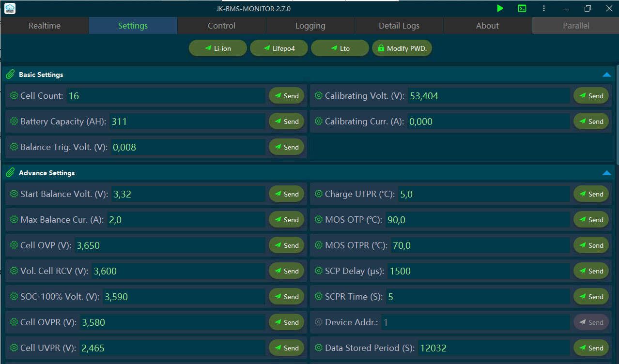Click the paperclip icon next to Basic Settings
Viewport: 619px width, 364px height.
(10, 75)
